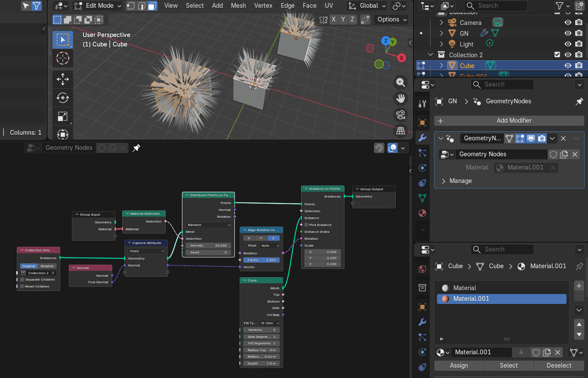The width and height of the screenshot is (588, 378).
Task: Open the Object Data green triangle tab
Action: pyautogui.click(x=422, y=198)
